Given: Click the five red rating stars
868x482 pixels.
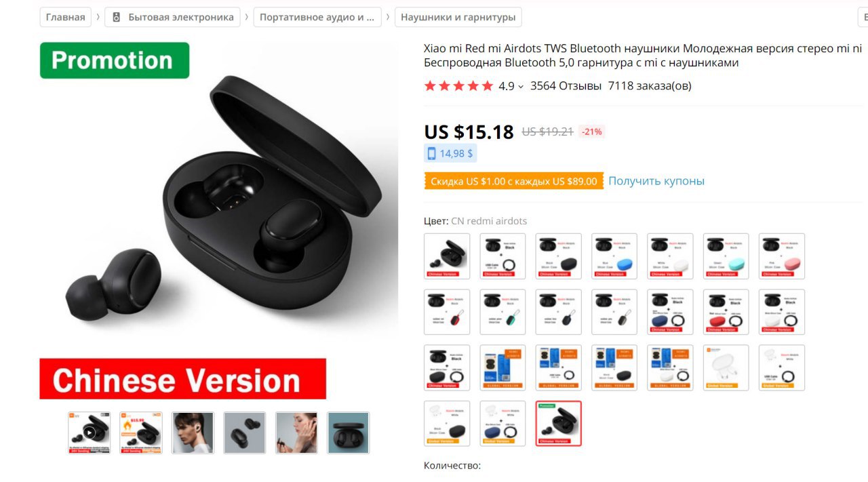Looking at the screenshot, I should coord(458,86).
